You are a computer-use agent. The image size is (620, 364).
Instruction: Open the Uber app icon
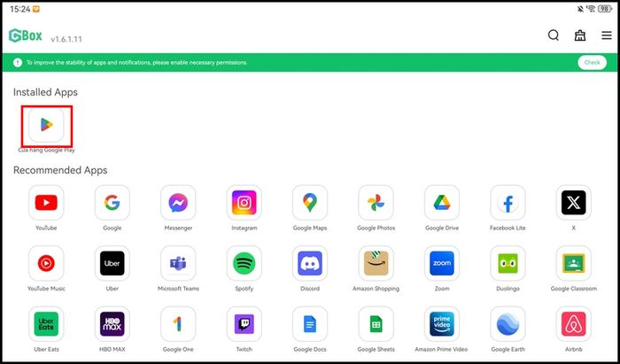(x=112, y=263)
